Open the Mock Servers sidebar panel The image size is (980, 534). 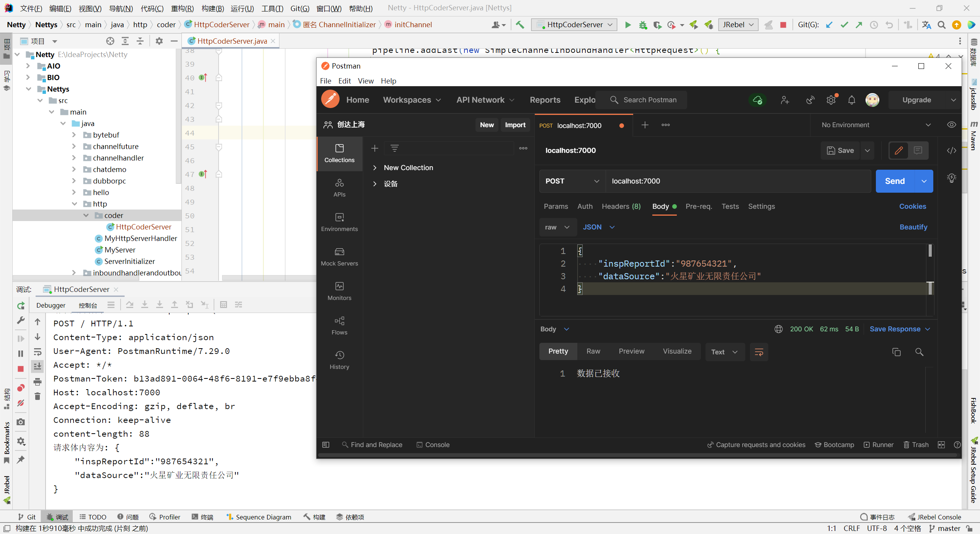click(340, 257)
